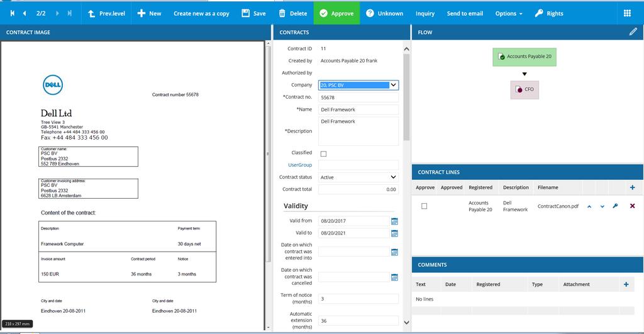Image resolution: width=644 pixels, height=334 pixels.
Task: Click the Description column header in Contract Lines
Action: [x=516, y=187]
